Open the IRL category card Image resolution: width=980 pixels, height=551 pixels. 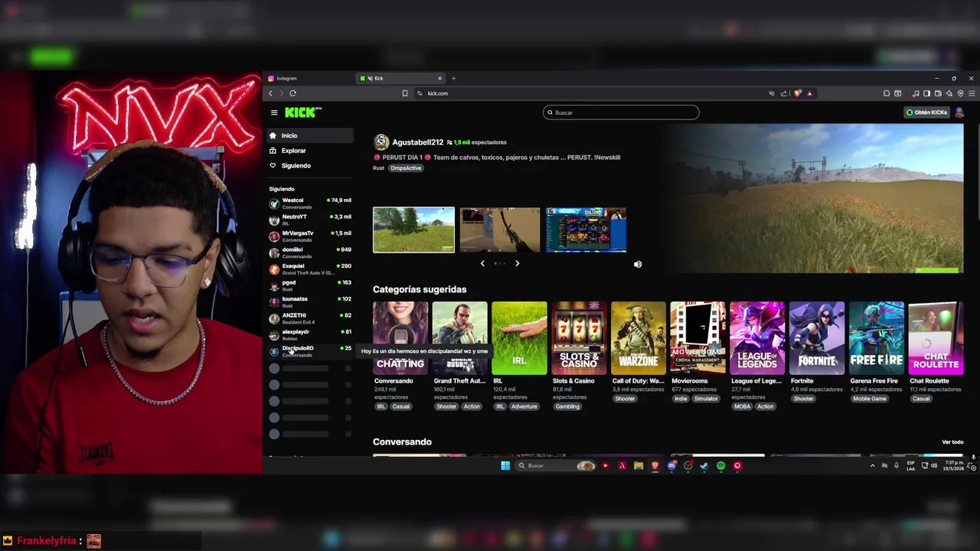tap(519, 338)
